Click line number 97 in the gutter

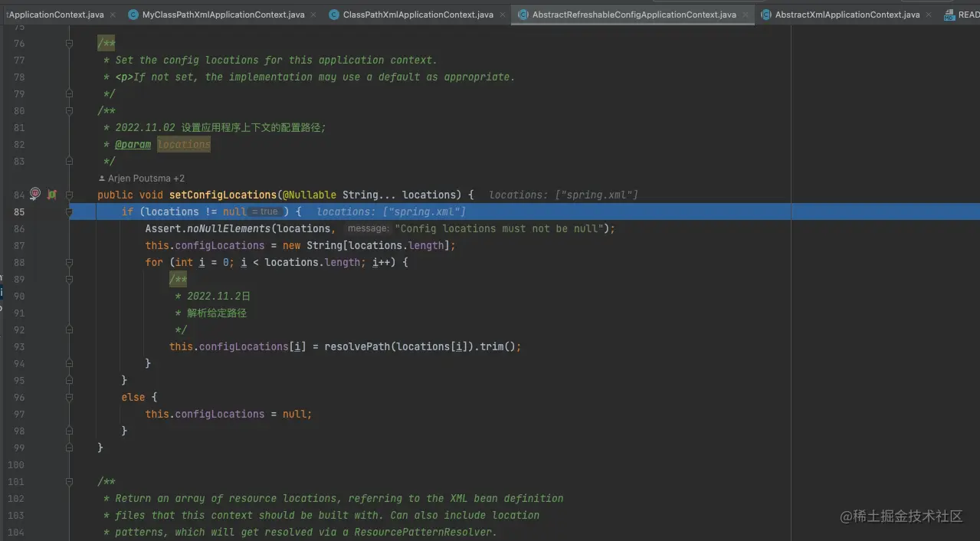(19, 414)
